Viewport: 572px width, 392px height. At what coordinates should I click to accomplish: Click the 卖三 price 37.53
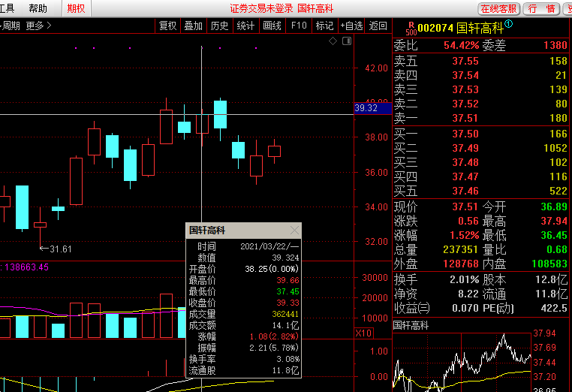coord(465,90)
